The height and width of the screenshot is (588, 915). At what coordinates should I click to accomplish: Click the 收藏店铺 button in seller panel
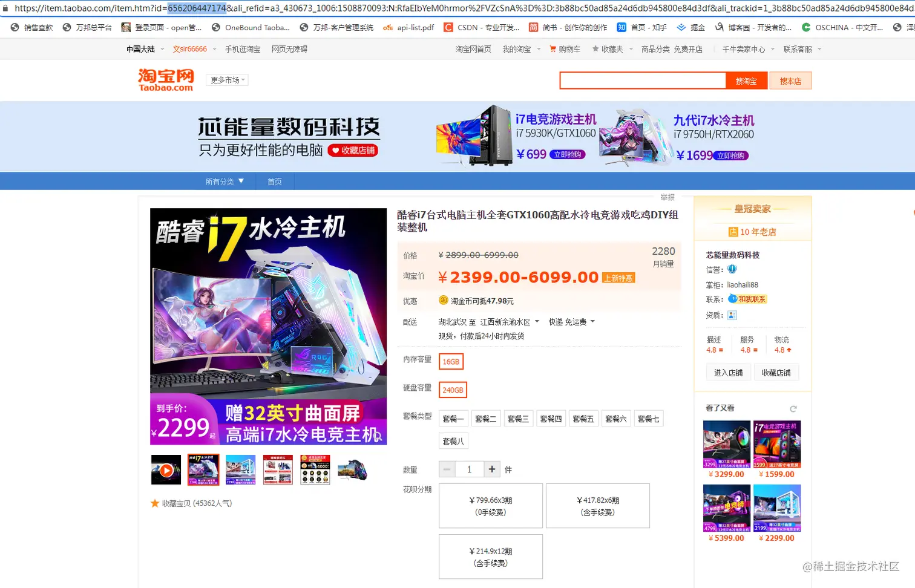(776, 373)
